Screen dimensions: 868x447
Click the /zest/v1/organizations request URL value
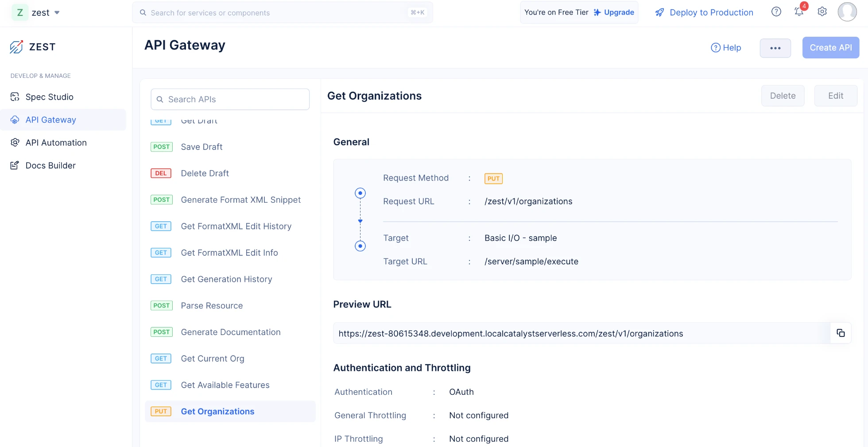pos(528,201)
